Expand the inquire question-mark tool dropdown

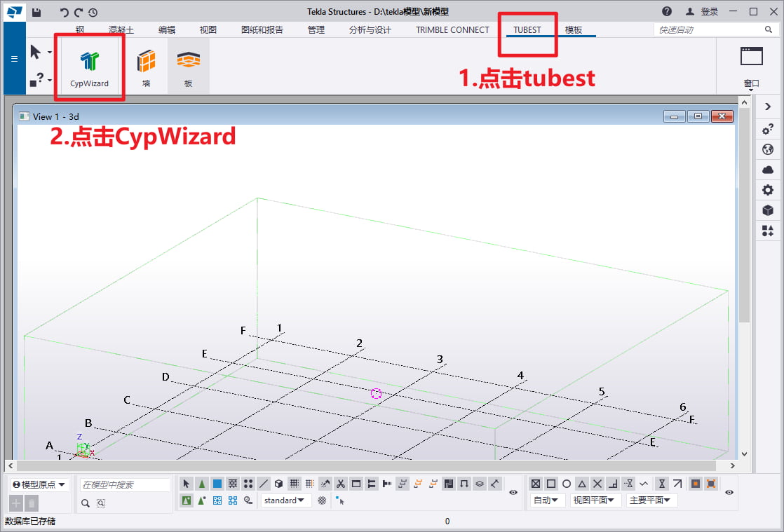[x=50, y=80]
